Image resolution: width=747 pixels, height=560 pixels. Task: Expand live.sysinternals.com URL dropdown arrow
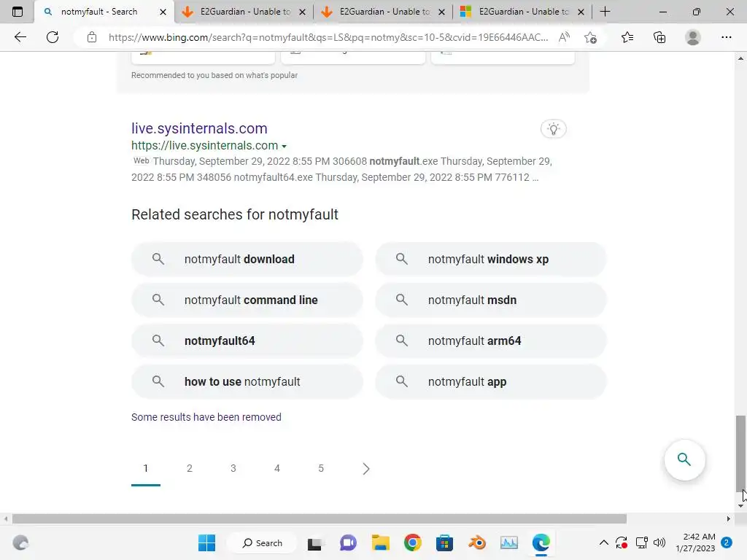[x=284, y=146]
